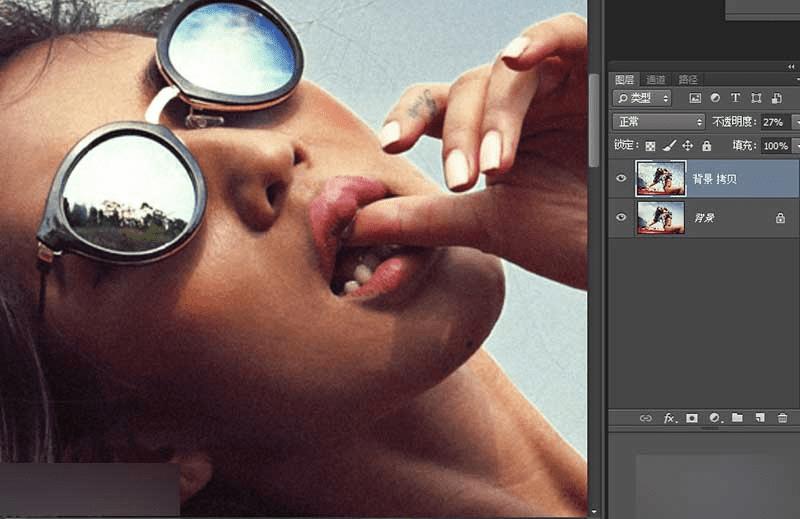
Task: Open the 填充 slider dropdown arrow
Action: [795, 146]
